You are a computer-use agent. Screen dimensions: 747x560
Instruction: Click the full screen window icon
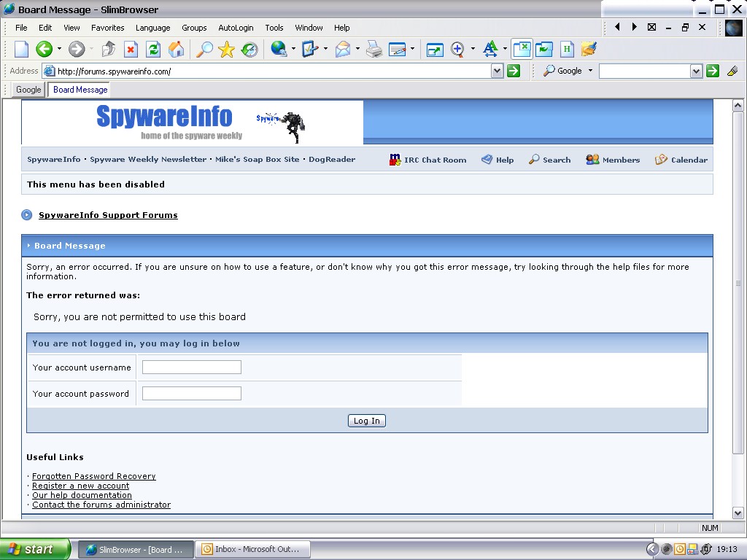435,49
